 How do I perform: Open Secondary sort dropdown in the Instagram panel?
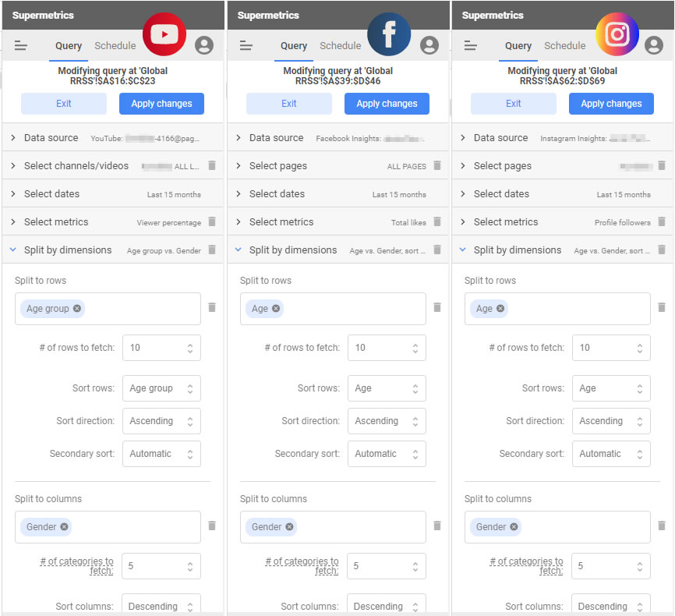click(x=611, y=454)
